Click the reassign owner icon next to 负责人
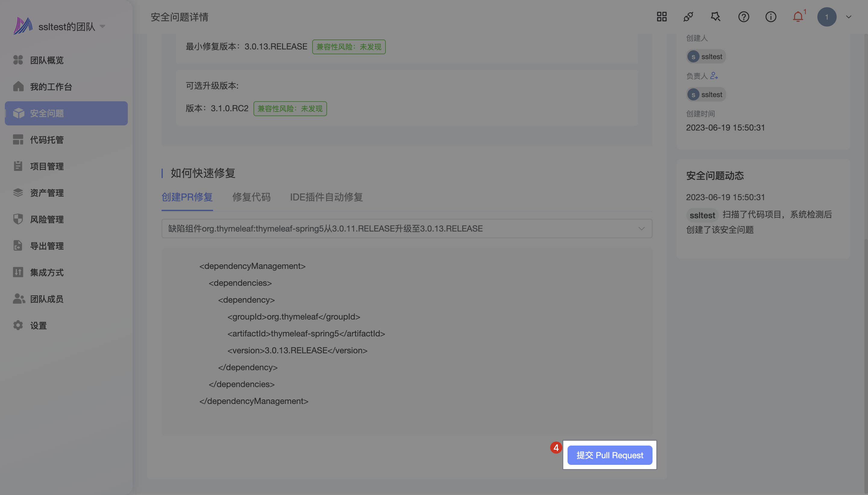This screenshot has width=868, height=495. (x=714, y=75)
